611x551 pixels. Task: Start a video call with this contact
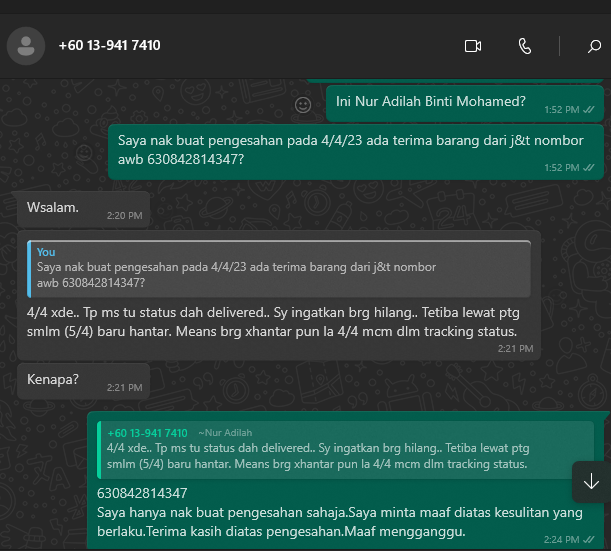tap(473, 46)
